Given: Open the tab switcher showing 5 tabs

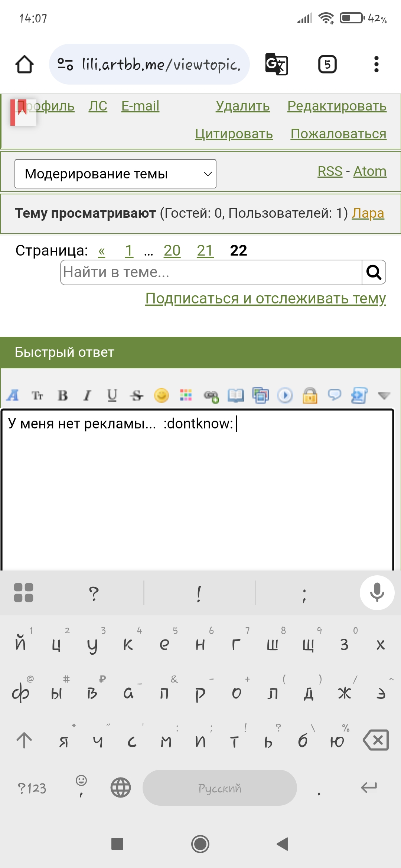Looking at the screenshot, I should point(327,64).
